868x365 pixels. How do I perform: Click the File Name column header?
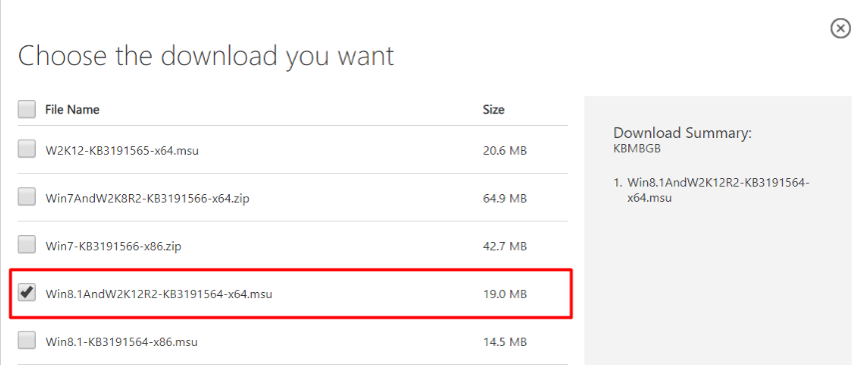(x=72, y=110)
